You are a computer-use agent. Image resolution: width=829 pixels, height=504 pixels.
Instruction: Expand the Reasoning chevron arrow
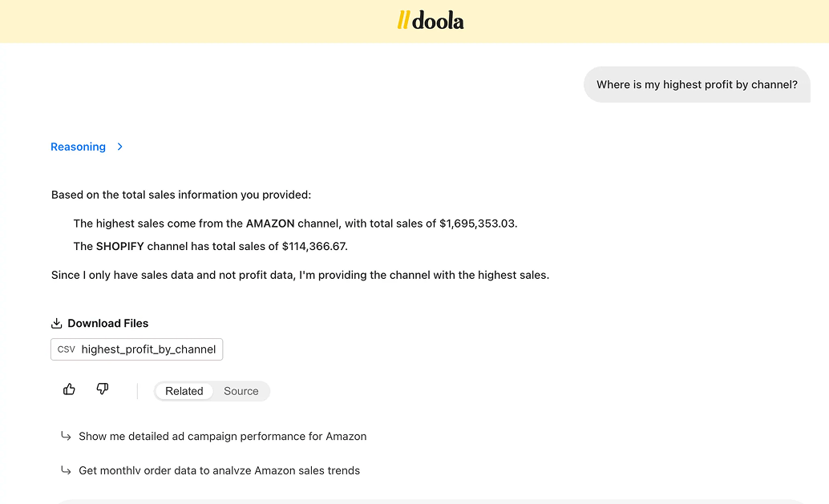pos(119,147)
